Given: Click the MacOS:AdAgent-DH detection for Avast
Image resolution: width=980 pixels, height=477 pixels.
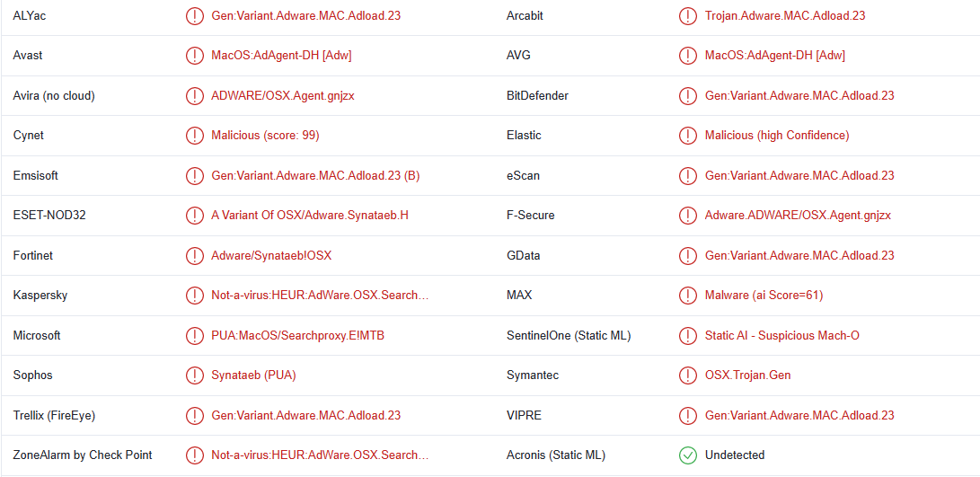Looking at the screenshot, I should [281, 56].
